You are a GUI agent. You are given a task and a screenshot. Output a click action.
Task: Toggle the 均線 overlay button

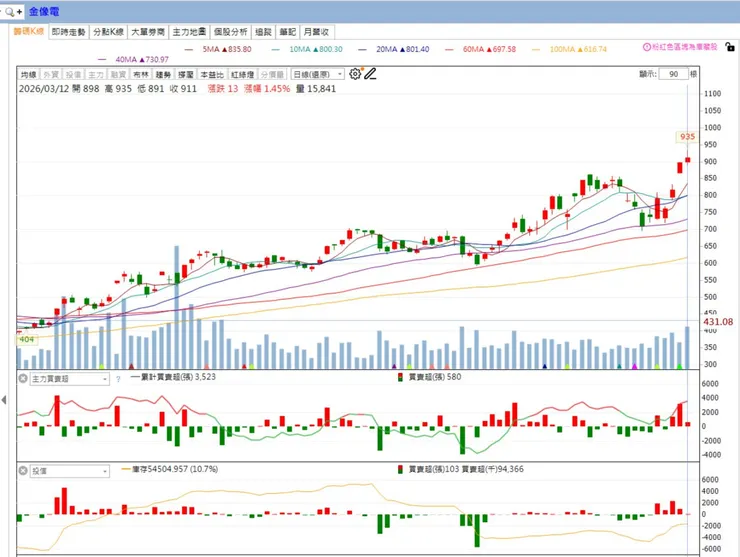(28, 75)
